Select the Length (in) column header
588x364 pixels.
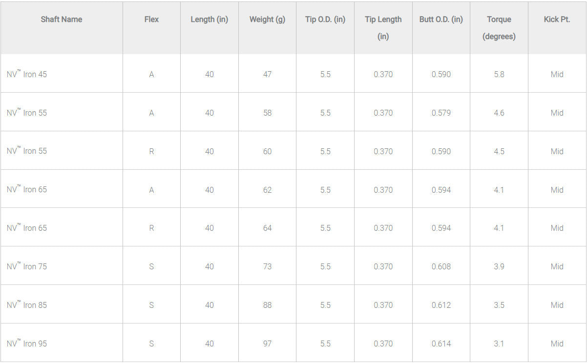coord(209,20)
